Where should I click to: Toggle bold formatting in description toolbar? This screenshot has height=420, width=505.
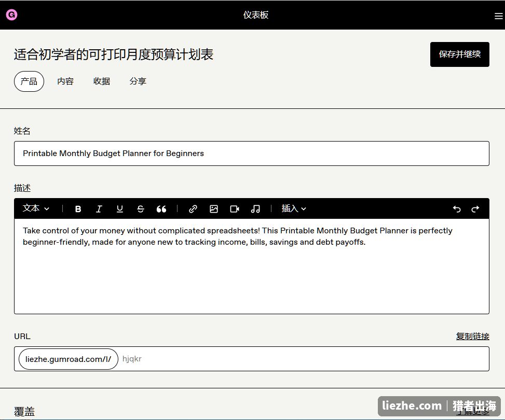(x=78, y=209)
